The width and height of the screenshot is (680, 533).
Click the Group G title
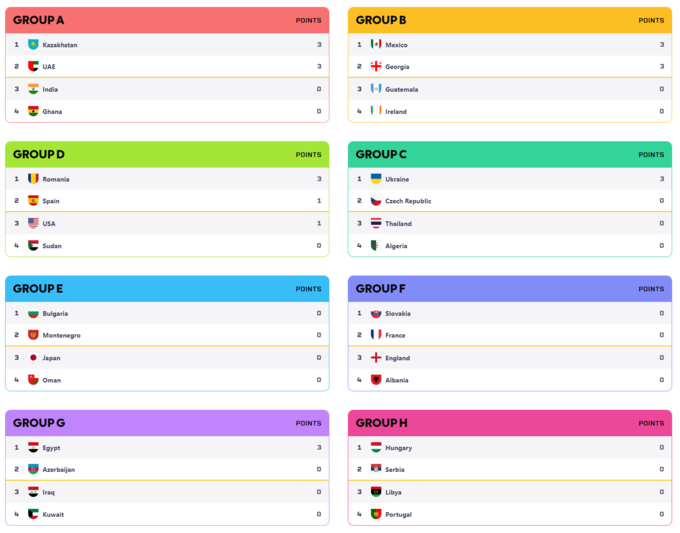click(39, 423)
